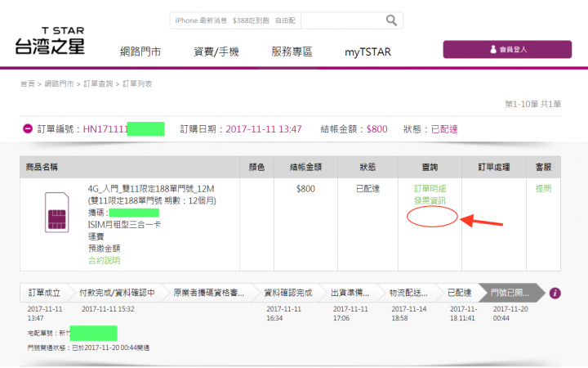
Task: Click the 訂單處理 column header
Action: 494,167
